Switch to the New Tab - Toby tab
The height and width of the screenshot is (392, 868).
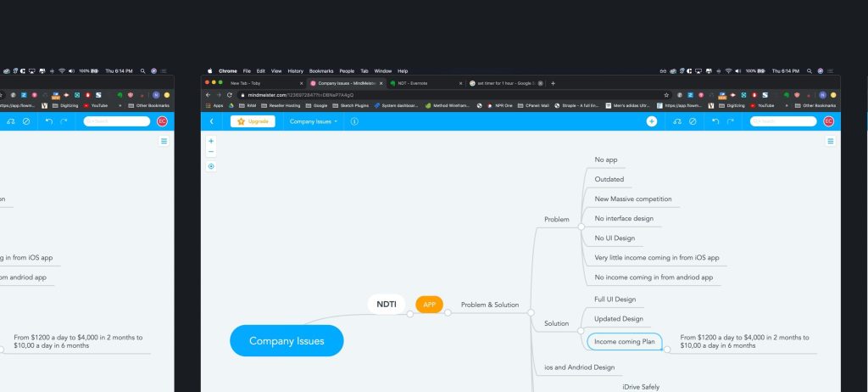tap(253, 83)
